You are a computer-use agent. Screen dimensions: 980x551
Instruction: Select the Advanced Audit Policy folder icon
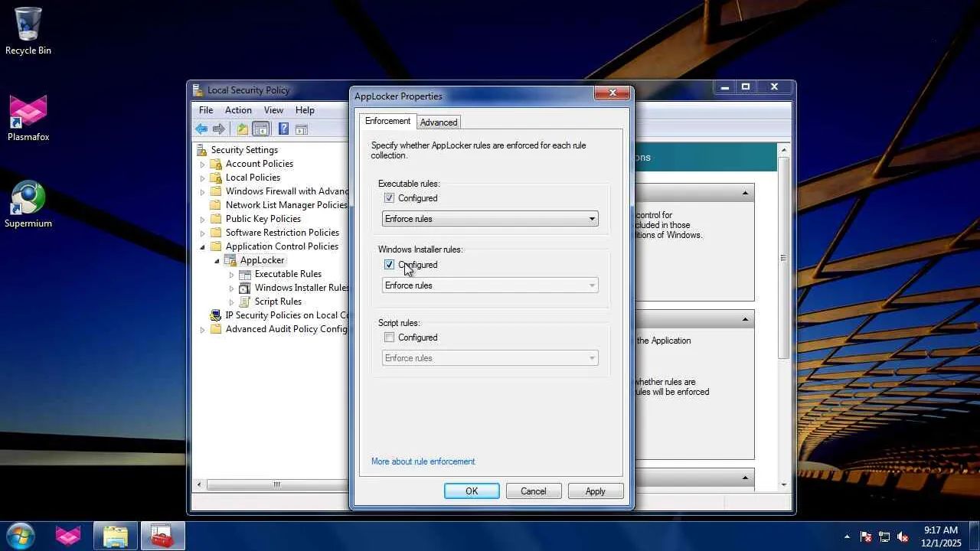216,329
